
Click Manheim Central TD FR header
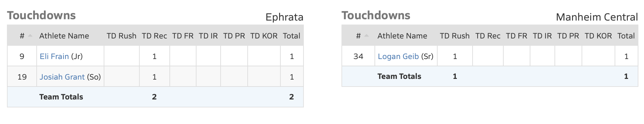pyautogui.click(x=517, y=36)
